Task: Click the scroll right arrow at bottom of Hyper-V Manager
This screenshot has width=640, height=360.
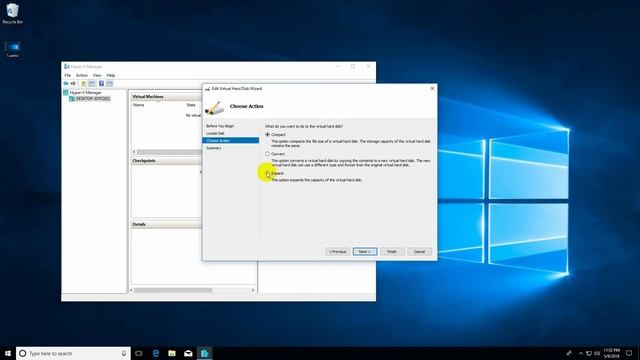Action: 253,290
